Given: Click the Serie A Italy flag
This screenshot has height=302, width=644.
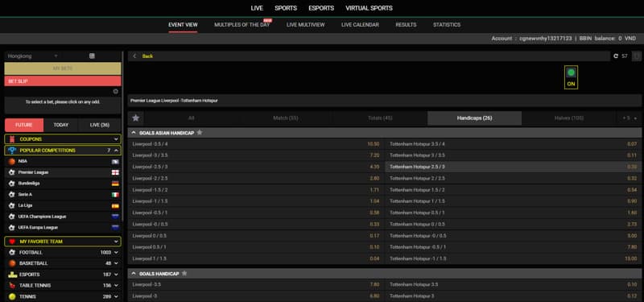Looking at the screenshot, I should point(115,195).
